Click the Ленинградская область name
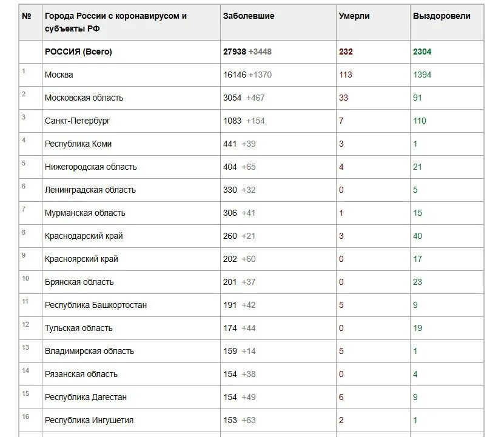Viewport: 504px width, 437px height. (x=90, y=190)
